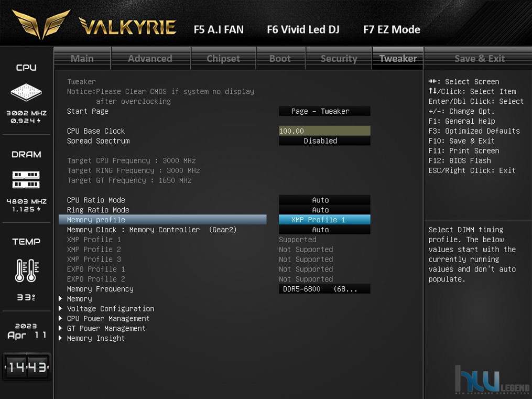The width and height of the screenshot is (532, 399).
Task: Click the Clear CMOS notice text
Action: click(x=160, y=96)
